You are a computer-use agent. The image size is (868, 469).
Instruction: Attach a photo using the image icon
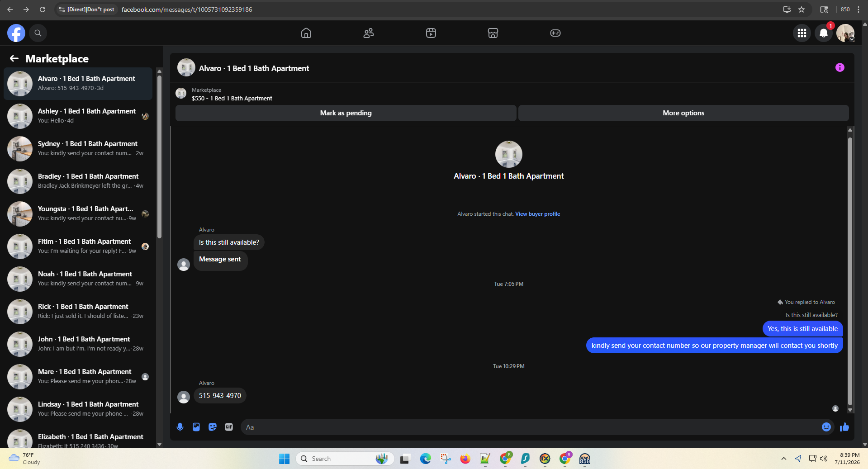pos(196,427)
